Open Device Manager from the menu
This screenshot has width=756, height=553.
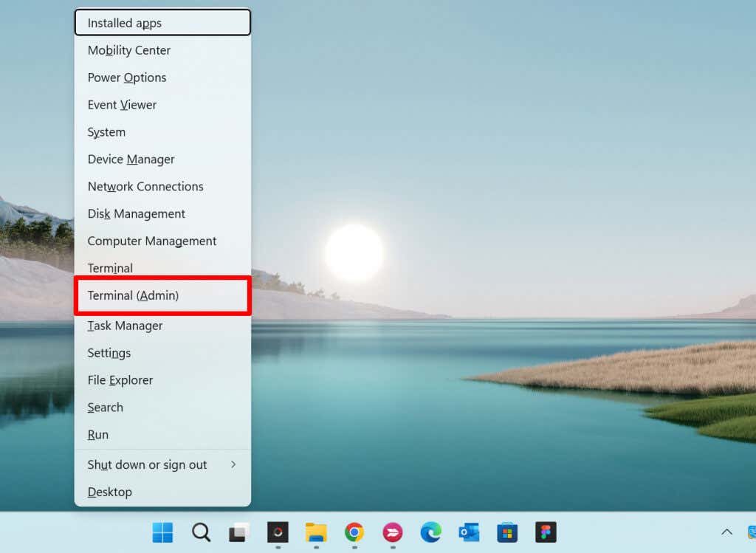[x=131, y=159]
